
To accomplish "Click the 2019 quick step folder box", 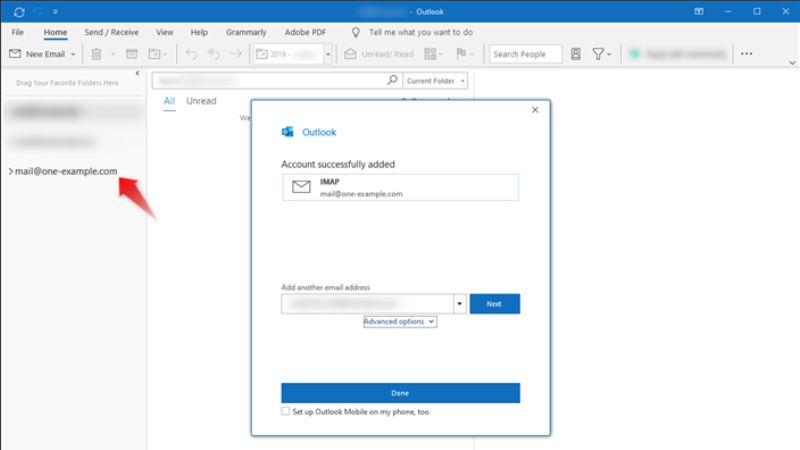I will 288,54.
